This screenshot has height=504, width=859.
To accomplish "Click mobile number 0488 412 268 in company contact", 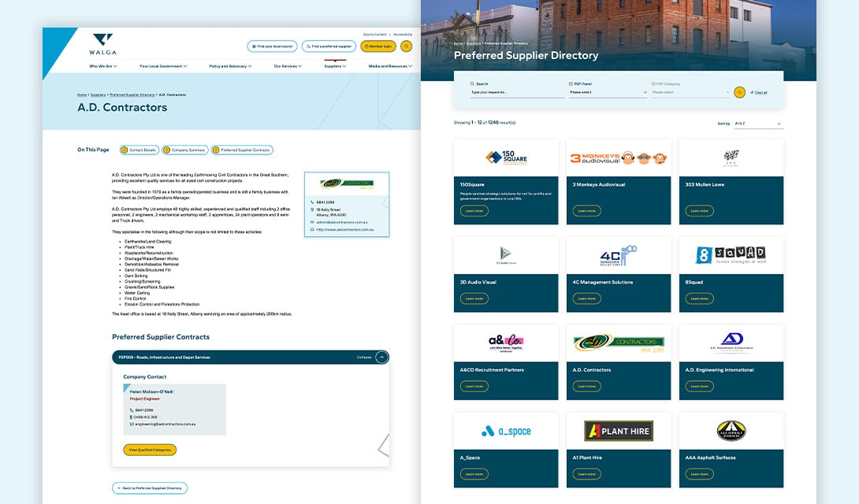I will click(x=143, y=417).
